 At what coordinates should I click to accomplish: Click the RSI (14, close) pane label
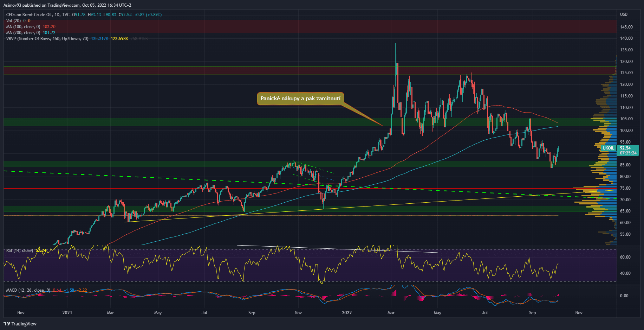pyautogui.click(x=20, y=250)
